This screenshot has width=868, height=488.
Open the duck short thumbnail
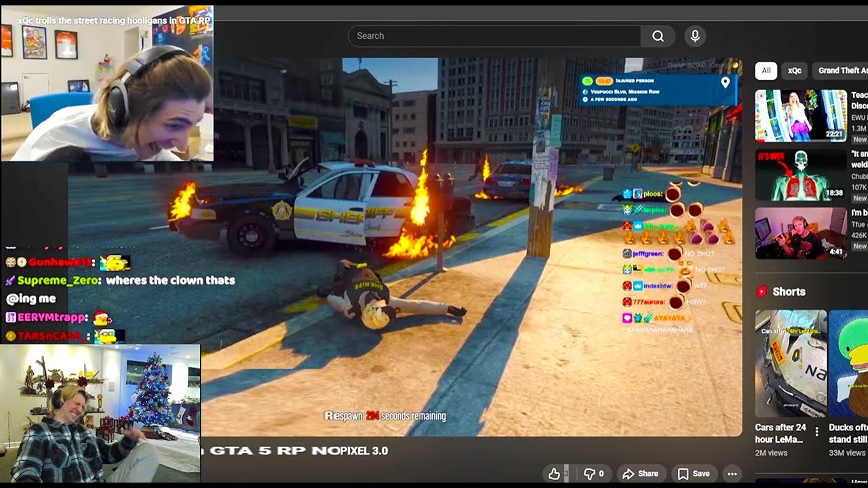tap(848, 363)
